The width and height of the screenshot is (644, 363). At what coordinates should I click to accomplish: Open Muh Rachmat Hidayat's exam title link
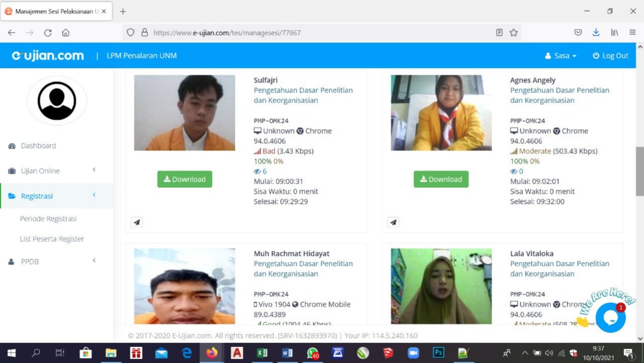303,269
